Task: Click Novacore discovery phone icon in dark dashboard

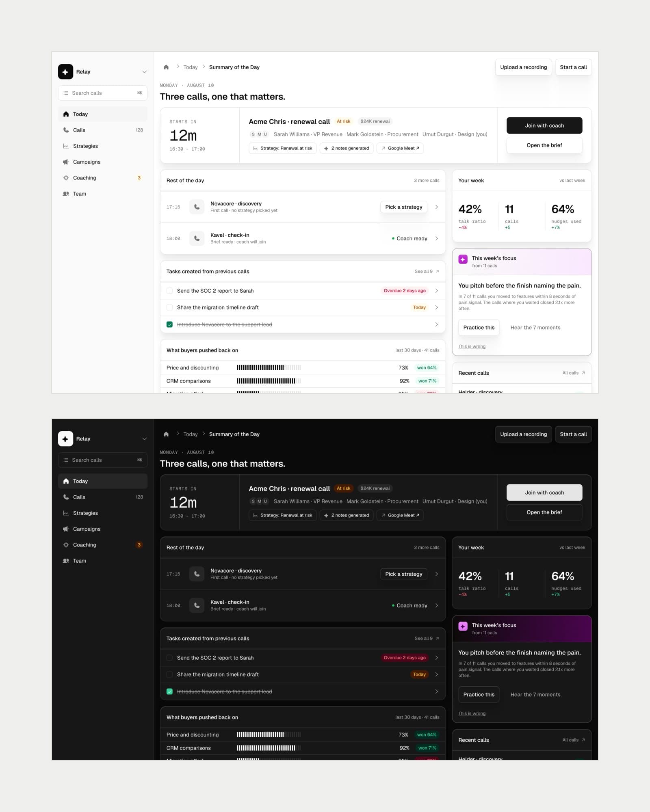Action: click(197, 574)
